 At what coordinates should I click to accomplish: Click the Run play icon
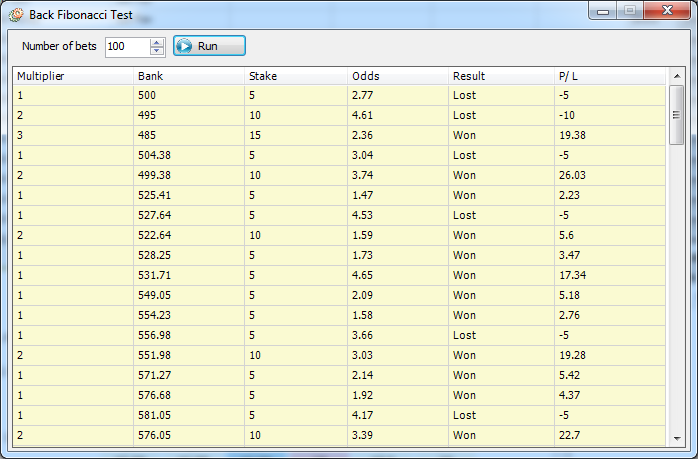(184, 46)
